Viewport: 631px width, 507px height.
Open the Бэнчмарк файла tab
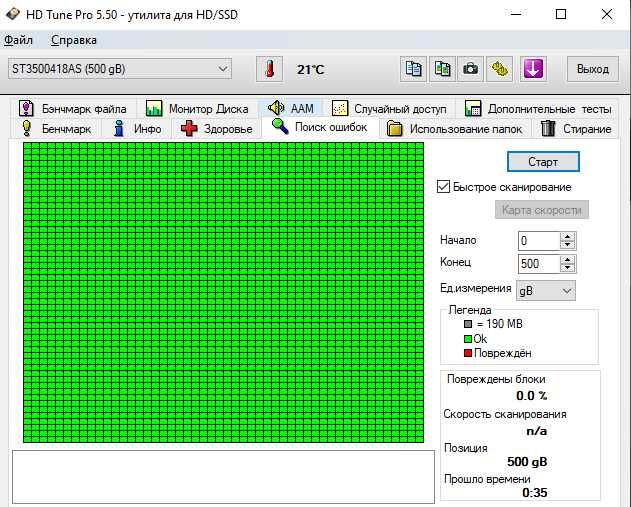tap(72, 109)
